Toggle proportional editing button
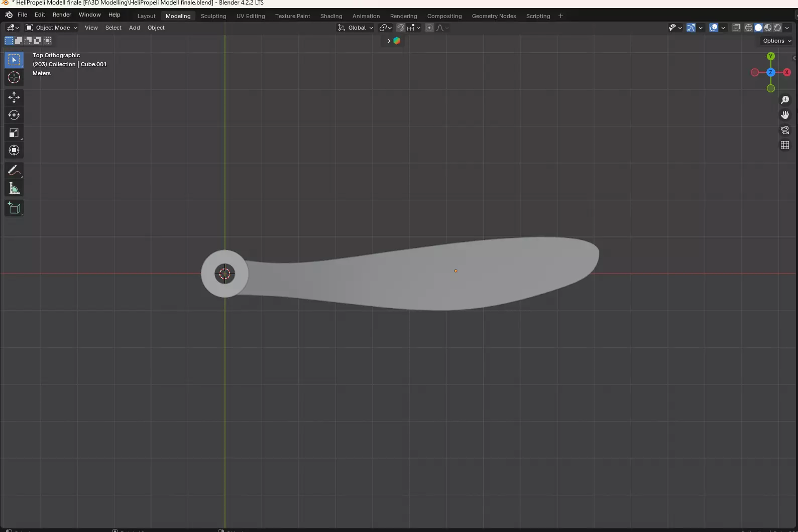Image resolution: width=798 pixels, height=532 pixels. pos(429,28)
